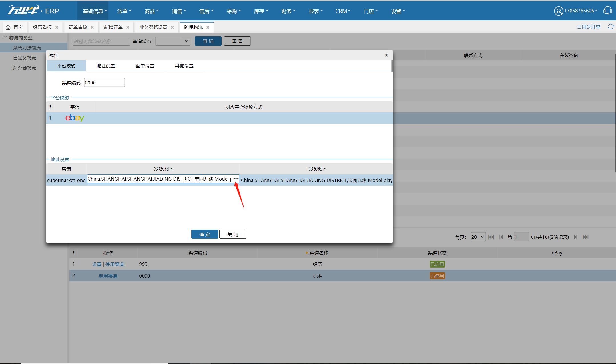The width and height of the screenshot is (616, 364).
Task: Click the 已启用 status badge
Action: (x=437, y=264)
